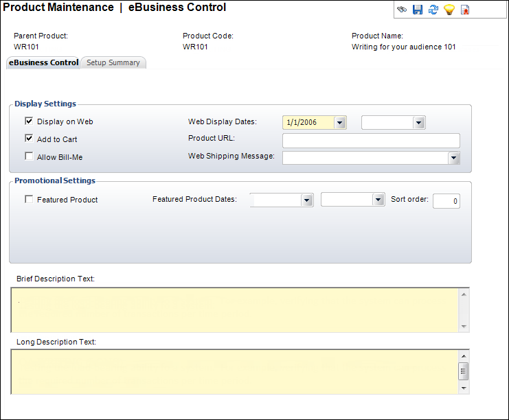Image resolution: width=509 pixels, height=420 pixels.
Task: Select the eBusiness Control tab
Action: (43, 62)
